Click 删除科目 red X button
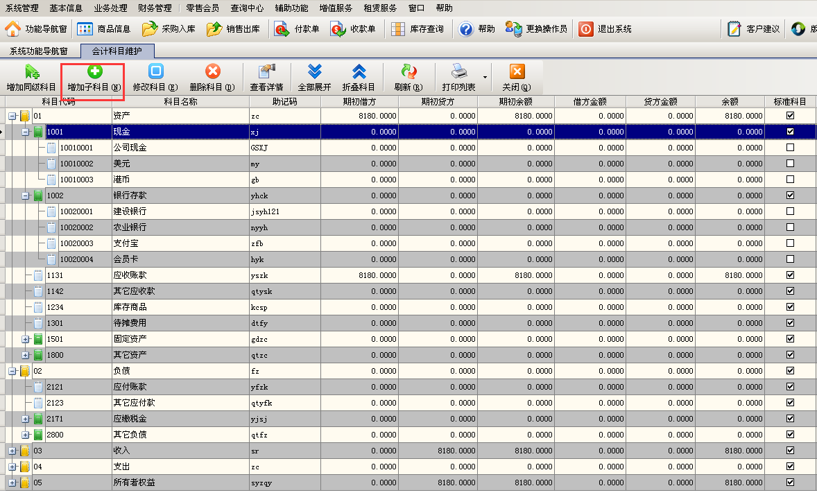 pyautogui.click(x=212, y=78)
